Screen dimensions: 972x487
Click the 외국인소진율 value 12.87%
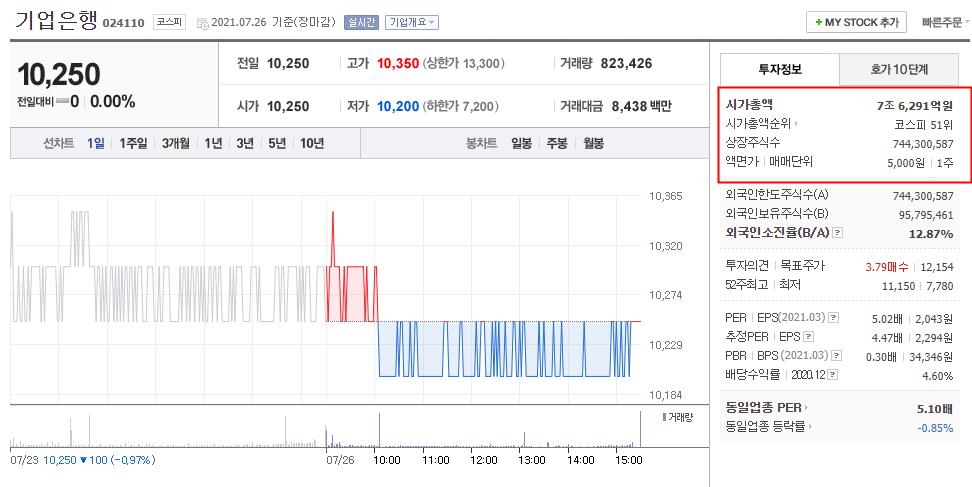(x=933, y=234)
